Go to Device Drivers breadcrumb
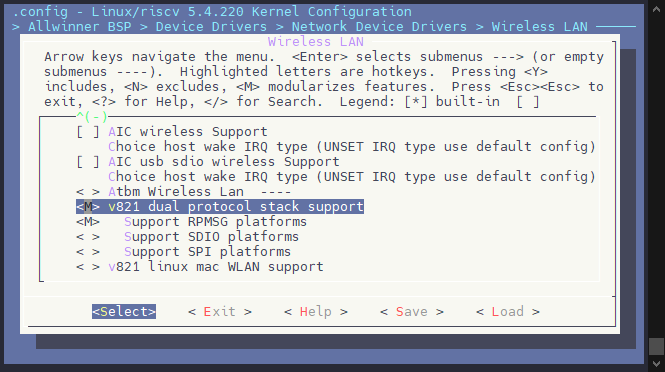Image resolution: width=665 pixels, height=372 pixels. (211, 27)
